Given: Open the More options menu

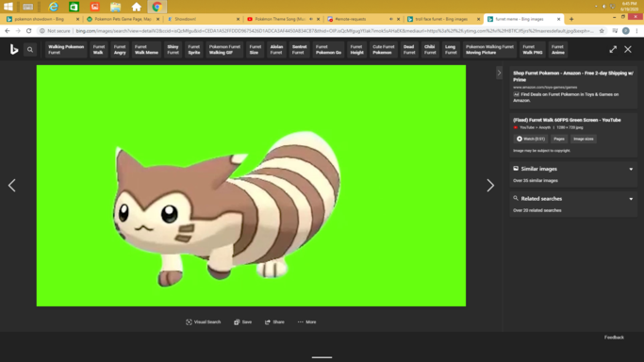Looking at the screenshot, I should 306,322.
